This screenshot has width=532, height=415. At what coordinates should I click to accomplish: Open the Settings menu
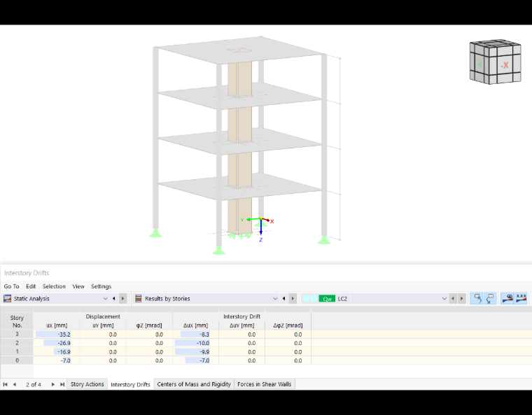pos(101,286)
